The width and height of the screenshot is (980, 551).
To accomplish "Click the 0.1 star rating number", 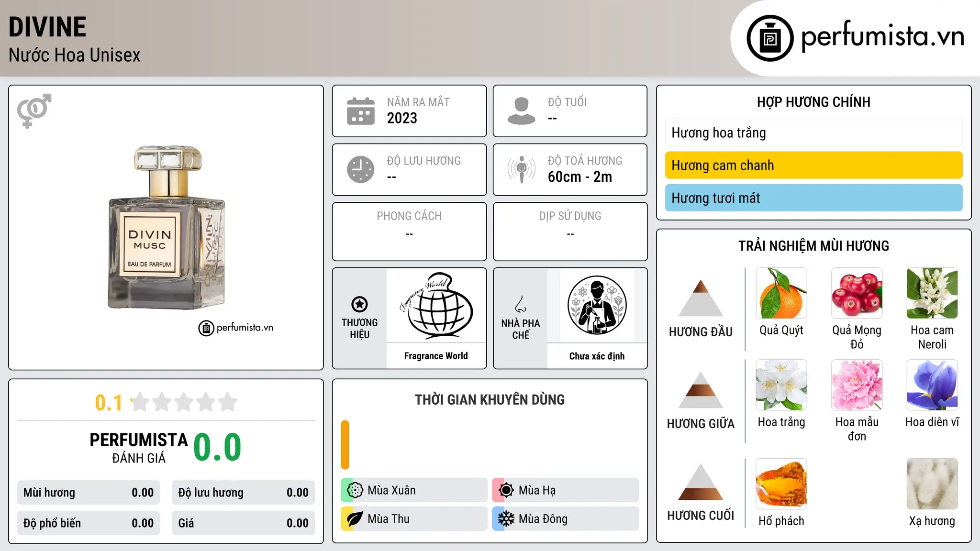I will point(109,403).
